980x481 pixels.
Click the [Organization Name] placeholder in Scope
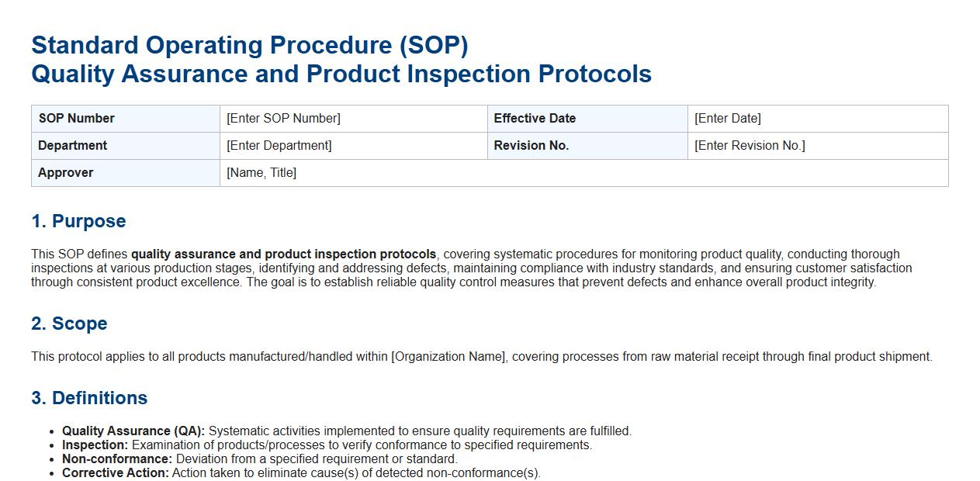(x=448, y=357)
